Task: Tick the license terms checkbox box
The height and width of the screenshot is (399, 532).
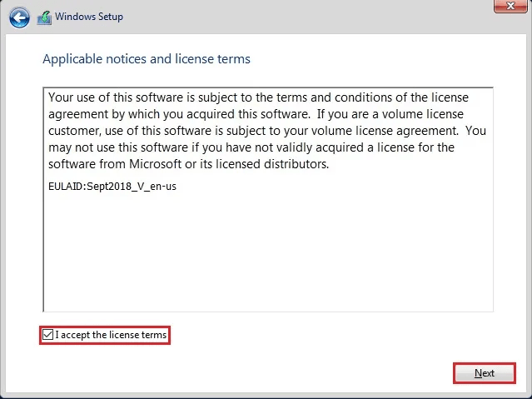Action: tap(48, 335)
